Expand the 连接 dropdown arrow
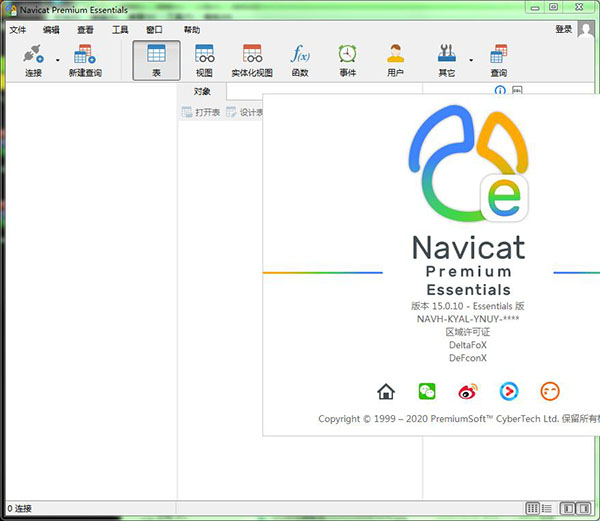This screenshot has width=600, height=521. (x=58, y=60)
